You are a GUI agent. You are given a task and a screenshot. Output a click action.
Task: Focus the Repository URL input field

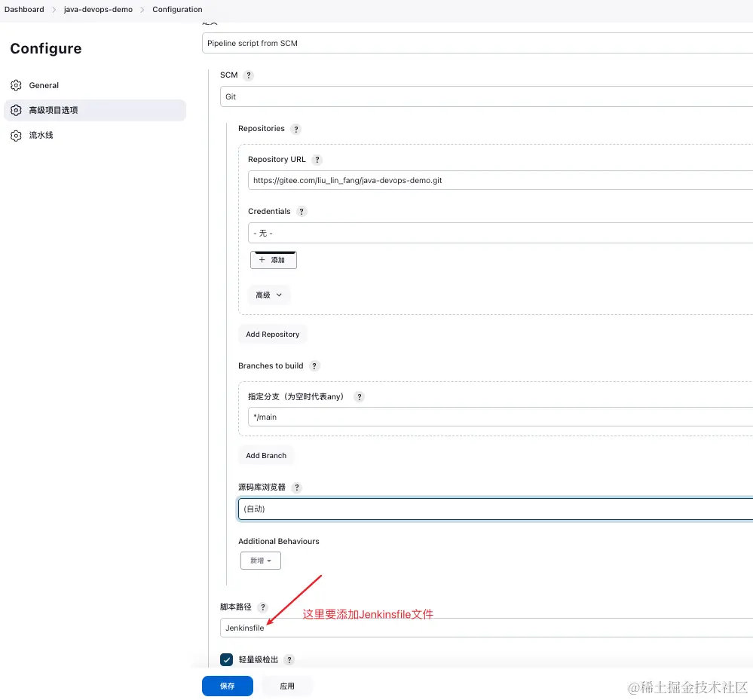click(x=500, y=180)
